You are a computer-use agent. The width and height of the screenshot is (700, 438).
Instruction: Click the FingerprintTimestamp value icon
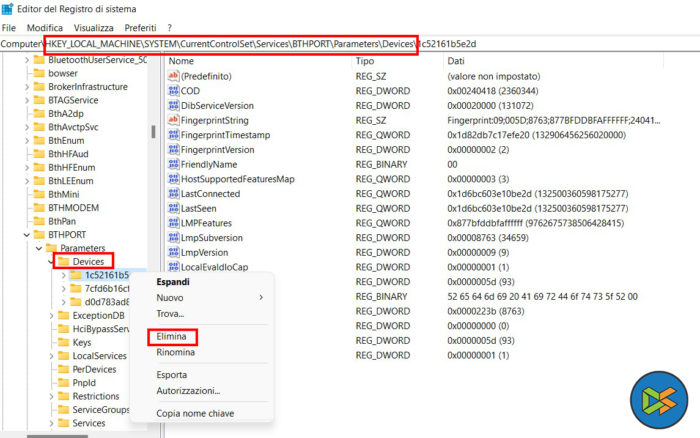click(x=173, y=135)
